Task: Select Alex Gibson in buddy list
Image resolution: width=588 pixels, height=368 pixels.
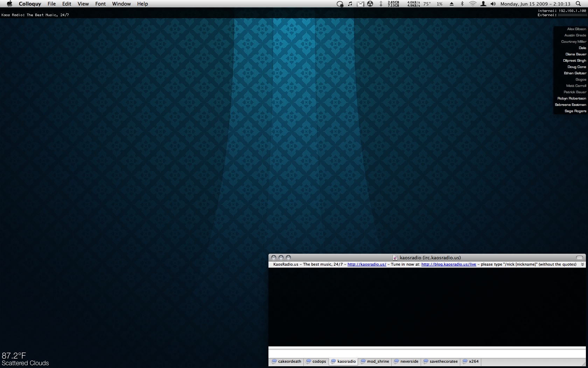Action: pyautogui.click(x=576, y=29)
